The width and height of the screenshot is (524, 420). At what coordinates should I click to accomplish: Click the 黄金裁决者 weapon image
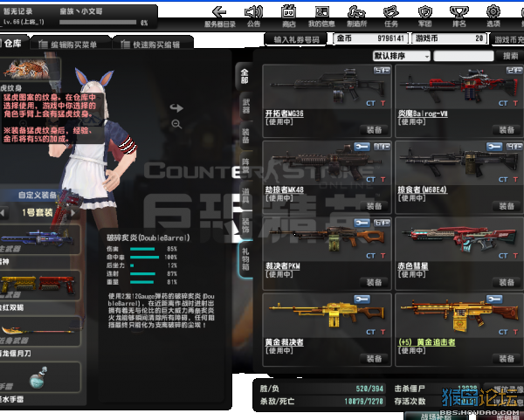327,314
